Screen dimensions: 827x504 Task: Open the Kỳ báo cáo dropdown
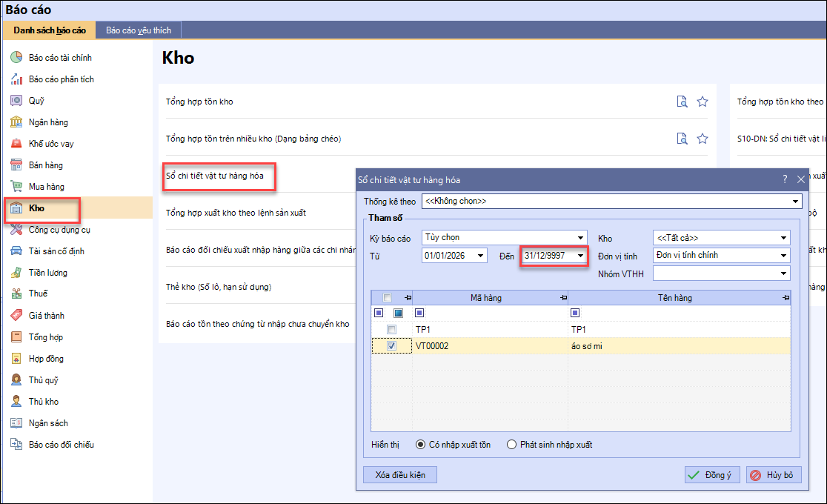[x=580, y=238]
